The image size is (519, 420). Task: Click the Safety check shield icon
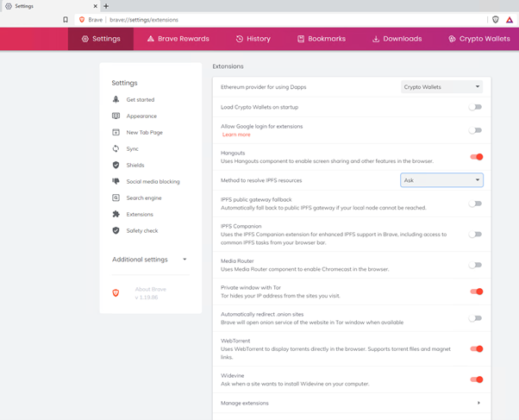coord(116,230)
